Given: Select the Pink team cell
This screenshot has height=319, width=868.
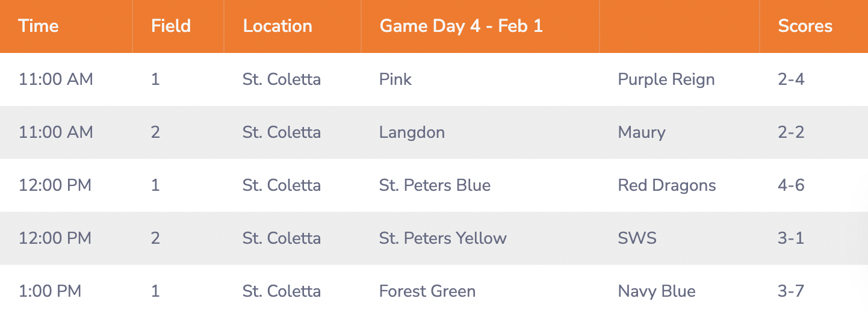Looking at the screenshot, I should click(395, 79).
